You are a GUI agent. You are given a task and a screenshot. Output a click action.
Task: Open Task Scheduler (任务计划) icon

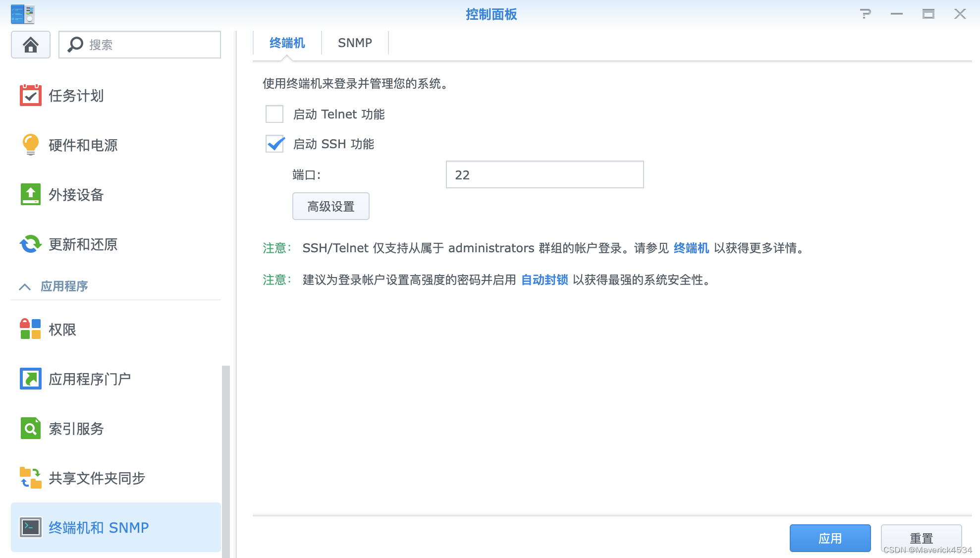point(30,95)
